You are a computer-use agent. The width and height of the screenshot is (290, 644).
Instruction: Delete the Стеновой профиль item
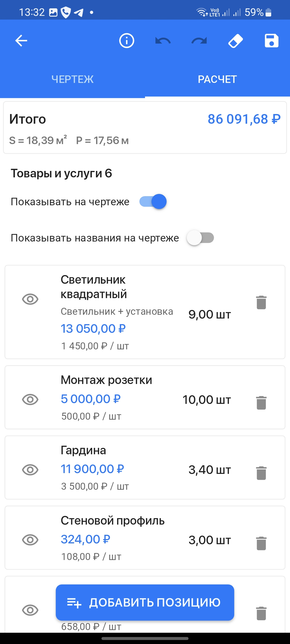pos(261,543)
